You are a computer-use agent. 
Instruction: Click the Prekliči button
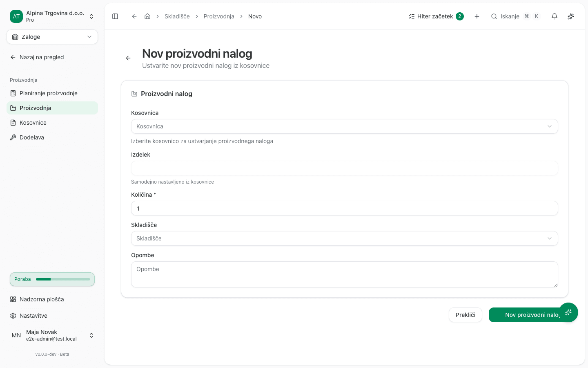(465, 315)
